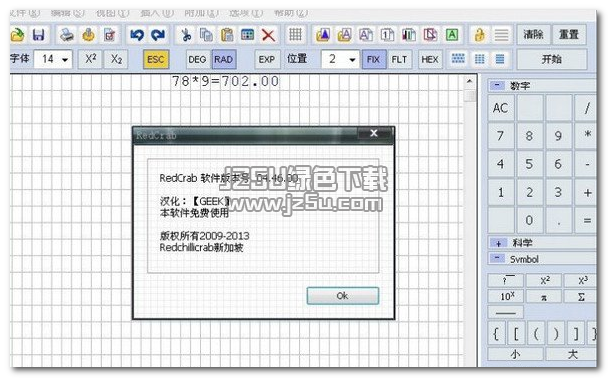
Task: Paste using the clipboard icon
Action: [226, 35]
